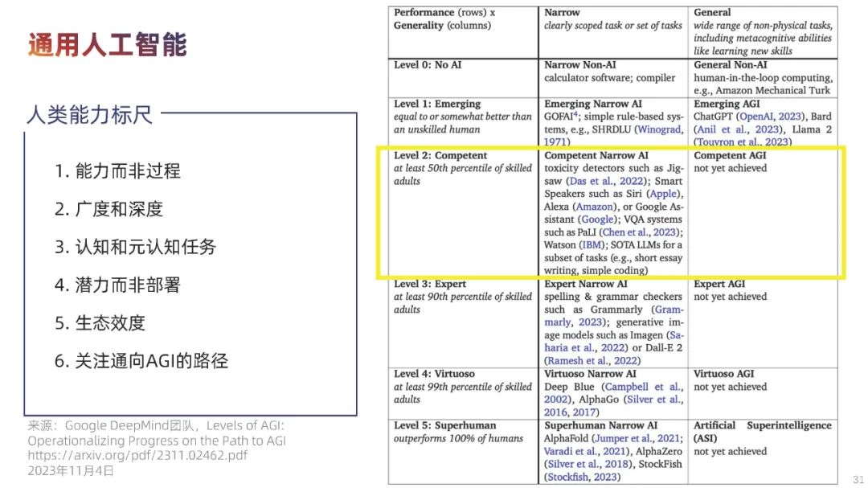Click the slide title 通用人工智能
The image size is (868, 488).
107,45
